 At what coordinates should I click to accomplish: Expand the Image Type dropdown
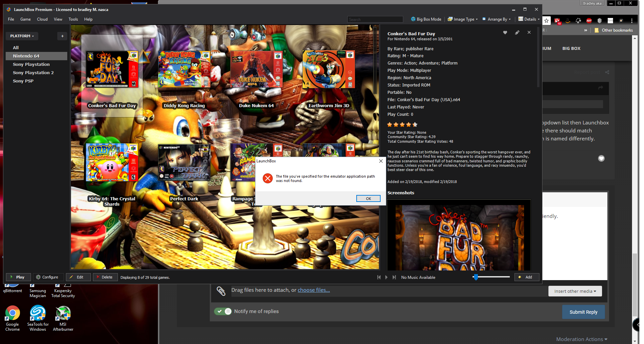click(463, 19)
